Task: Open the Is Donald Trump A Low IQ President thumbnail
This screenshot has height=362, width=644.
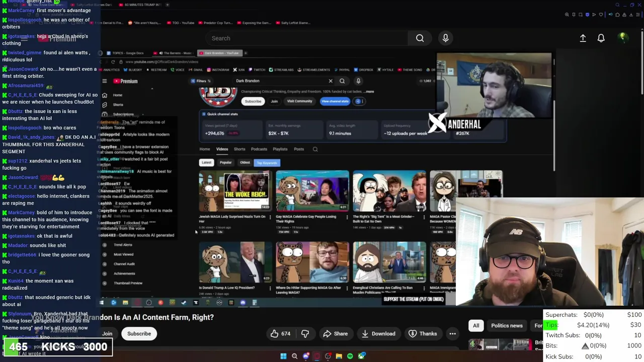Action: click(x=235, y=262)
